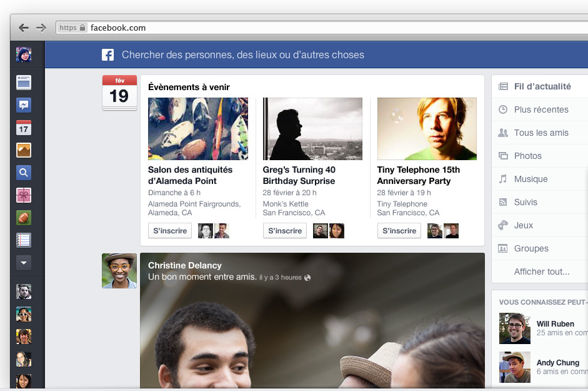Select Plus récentes feed filter

pyautogui.click(x=541, y=109)
